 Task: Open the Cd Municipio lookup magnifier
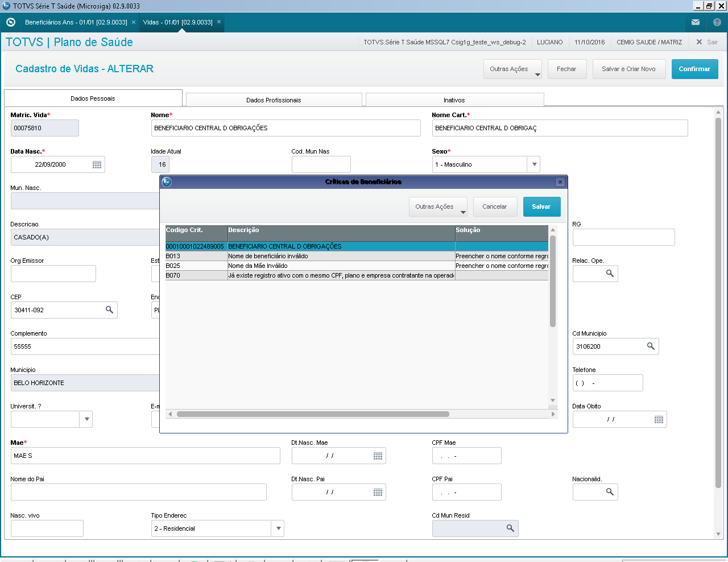(651, 346)
